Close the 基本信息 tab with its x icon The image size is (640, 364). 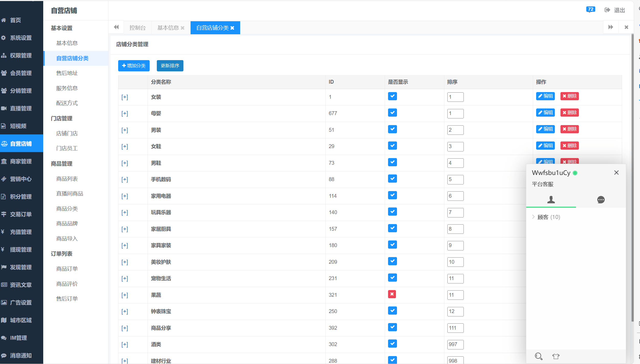[x=183, y=28]
